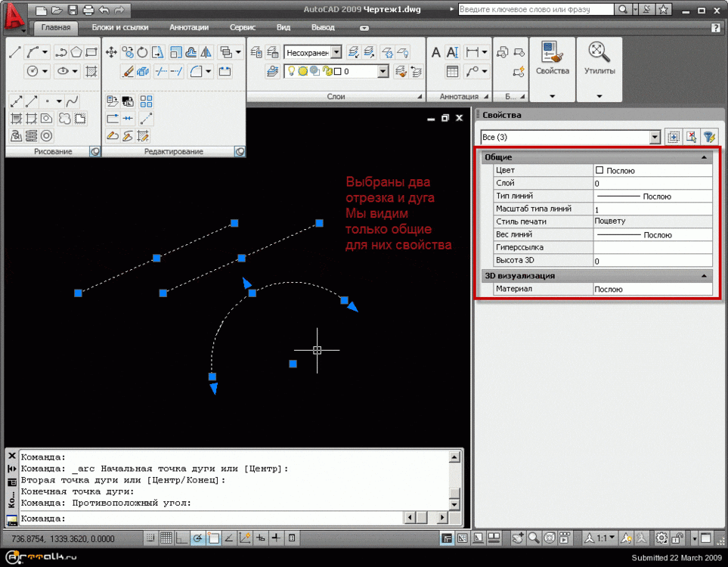
Task: Open the Utilities ribbon panel
Action: click(x=599, y=57)
